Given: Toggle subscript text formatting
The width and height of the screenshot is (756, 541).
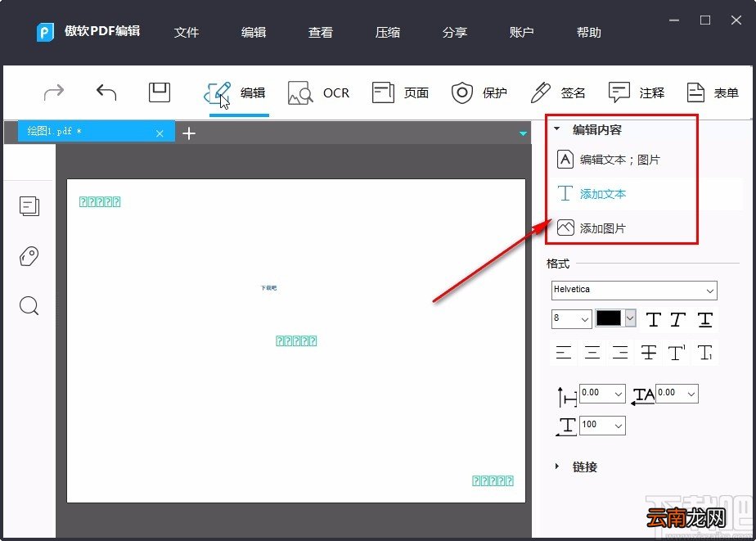Looking at the screenshot, I should point(705,353).
